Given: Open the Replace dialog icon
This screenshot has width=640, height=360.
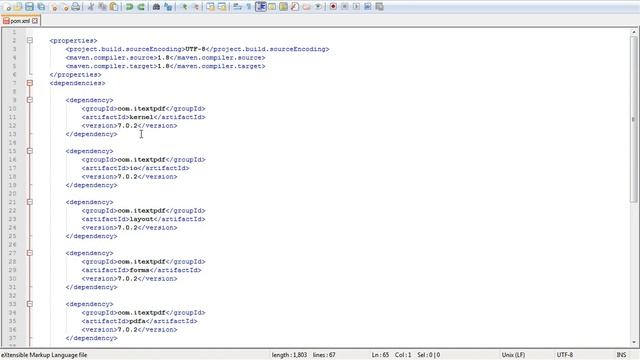Looking at the screenshot, I should 168,7.
